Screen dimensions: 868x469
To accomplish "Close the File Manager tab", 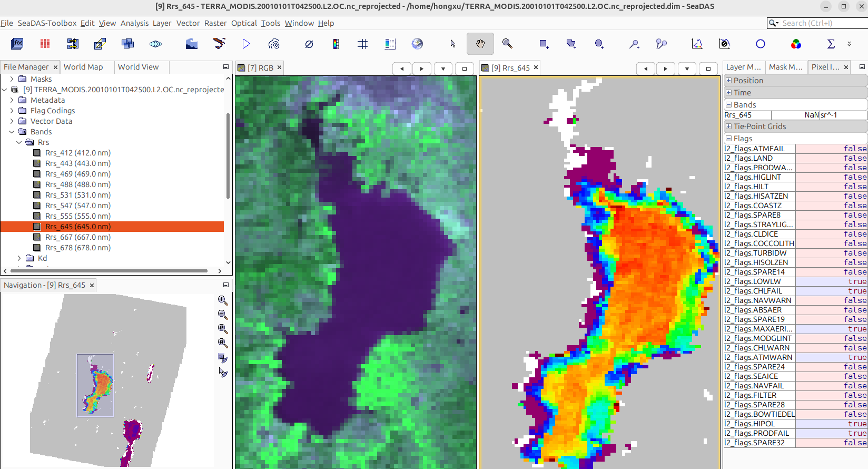I will (55, 67).
